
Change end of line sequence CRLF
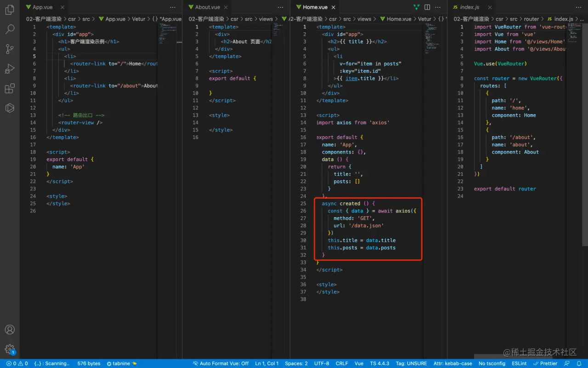[x=342, y=363]
